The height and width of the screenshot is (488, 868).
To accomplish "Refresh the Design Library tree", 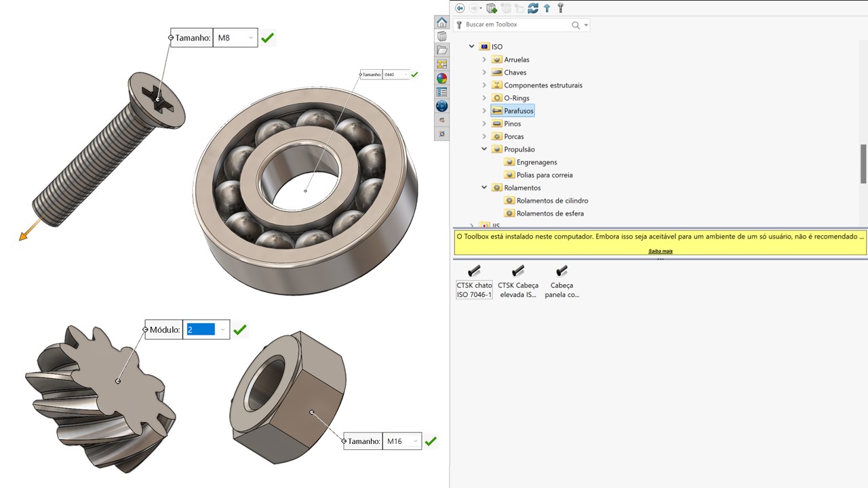I will (533, 8).
